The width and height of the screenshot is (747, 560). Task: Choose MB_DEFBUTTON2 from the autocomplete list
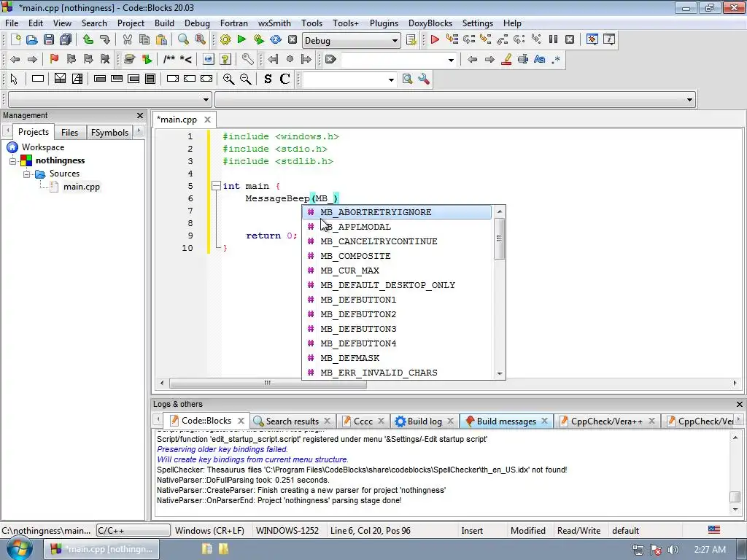tap(397, 314)
